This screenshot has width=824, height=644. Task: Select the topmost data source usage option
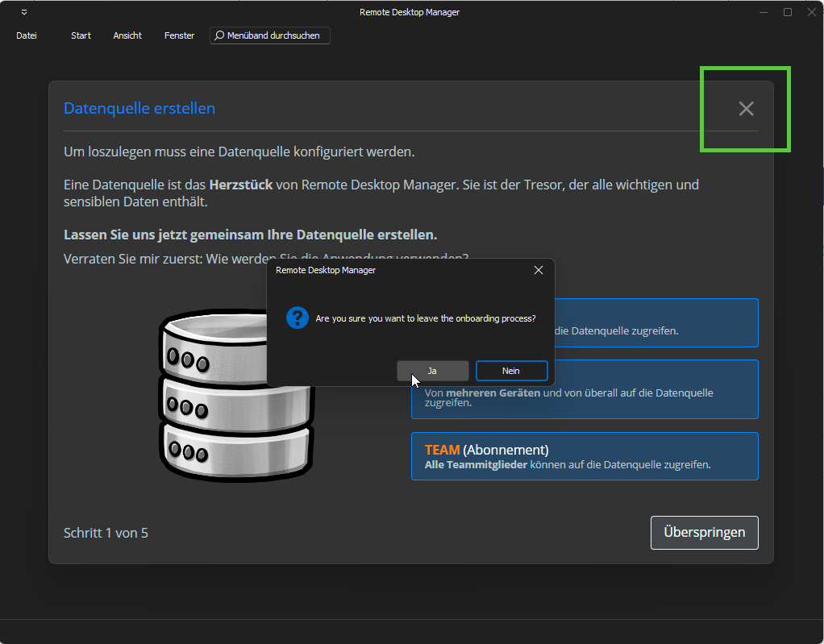[x=653, y=322]
